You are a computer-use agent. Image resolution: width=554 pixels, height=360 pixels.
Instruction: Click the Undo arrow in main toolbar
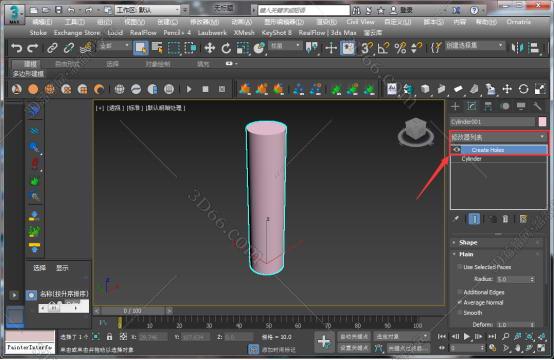[17, 48]
